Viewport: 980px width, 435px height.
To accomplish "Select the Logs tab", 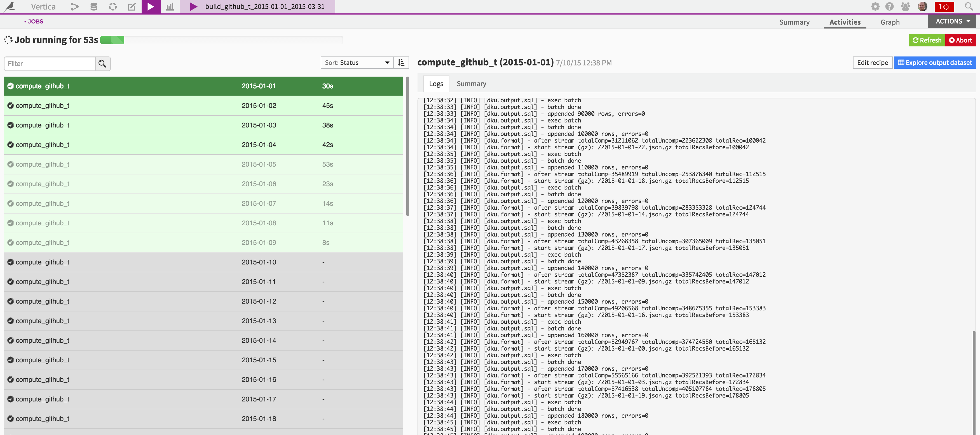I will pos(436,84).
